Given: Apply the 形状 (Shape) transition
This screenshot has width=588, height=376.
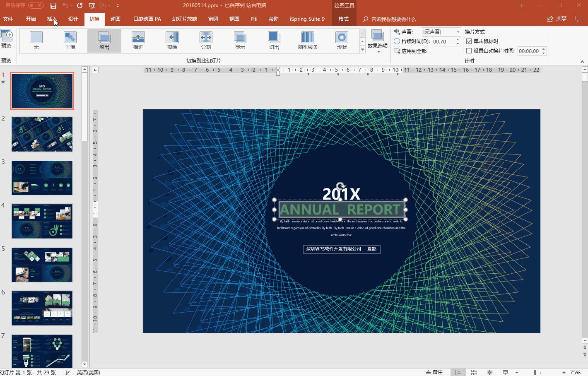Looking at the screenshot, I should [x=342, y=41].
